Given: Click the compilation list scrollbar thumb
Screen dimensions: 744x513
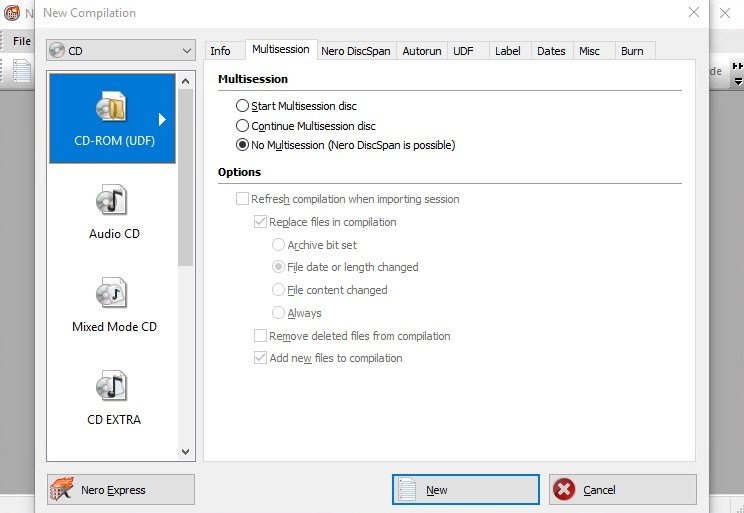Looking at the screenshot, I should coord(186,177).
